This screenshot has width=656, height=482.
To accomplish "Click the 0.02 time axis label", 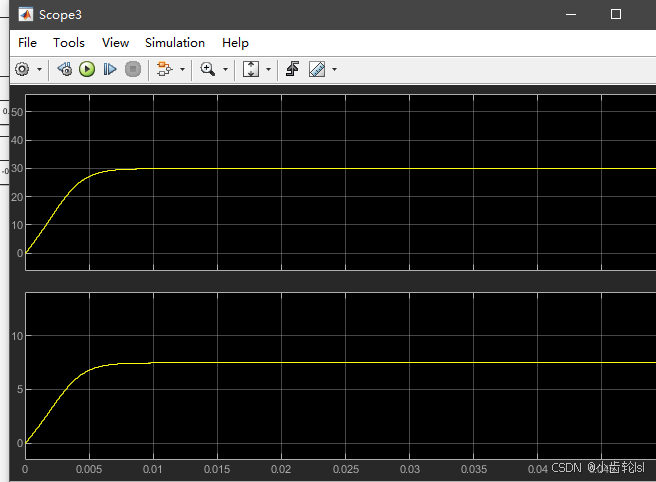I will (281, 469).
